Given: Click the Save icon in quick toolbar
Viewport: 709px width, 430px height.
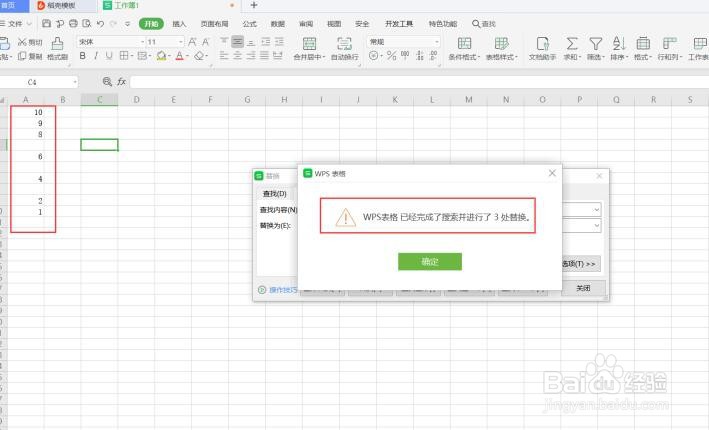Looking at the screenshot, I should pyautogui.click(x=46, y=24).
